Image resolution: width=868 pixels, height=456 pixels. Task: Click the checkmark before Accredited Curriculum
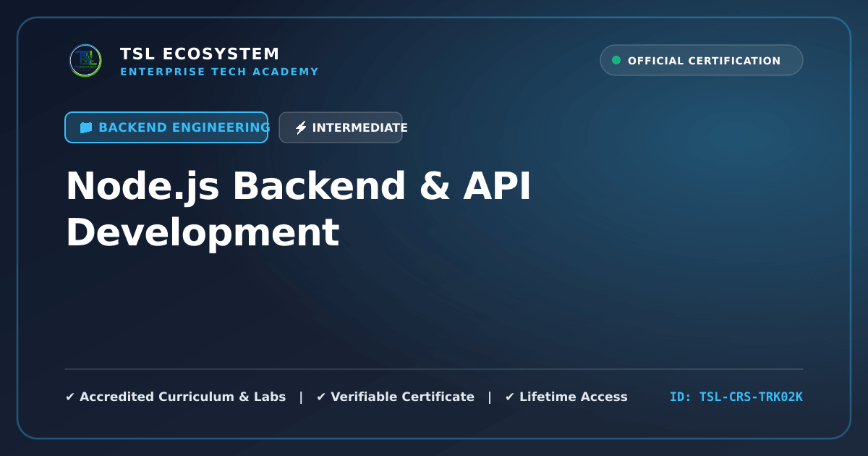(x=70, y=397)
